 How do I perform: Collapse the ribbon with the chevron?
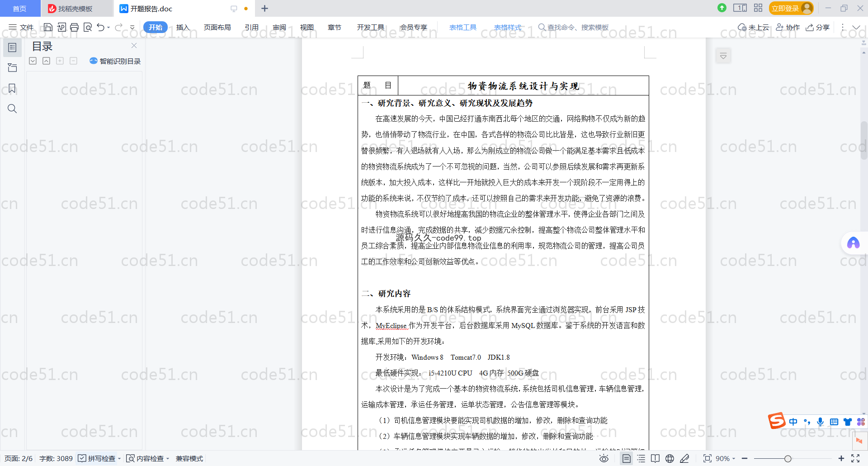[856, 28]
